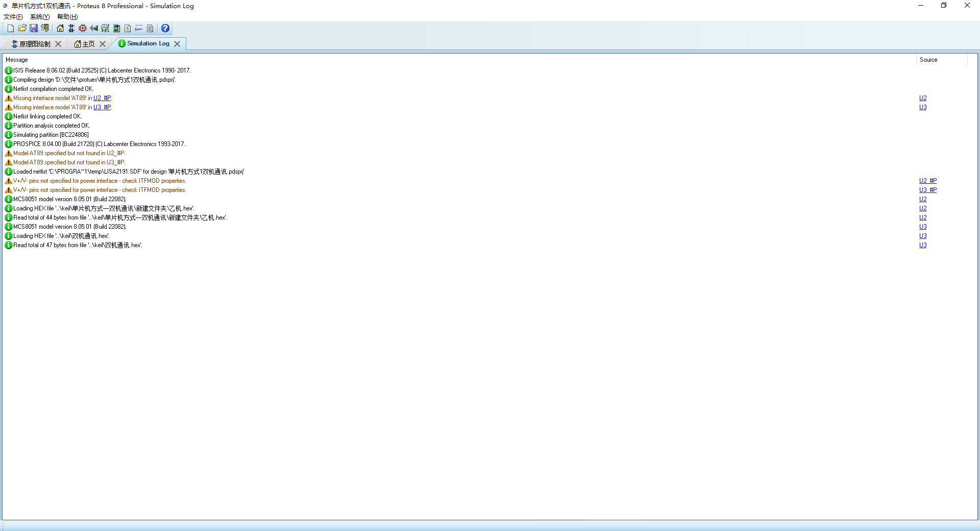The height and width of the screenshot is (531, 980).
Task: Click the New Project toolbar icon
Action: [x=11, y=29]
